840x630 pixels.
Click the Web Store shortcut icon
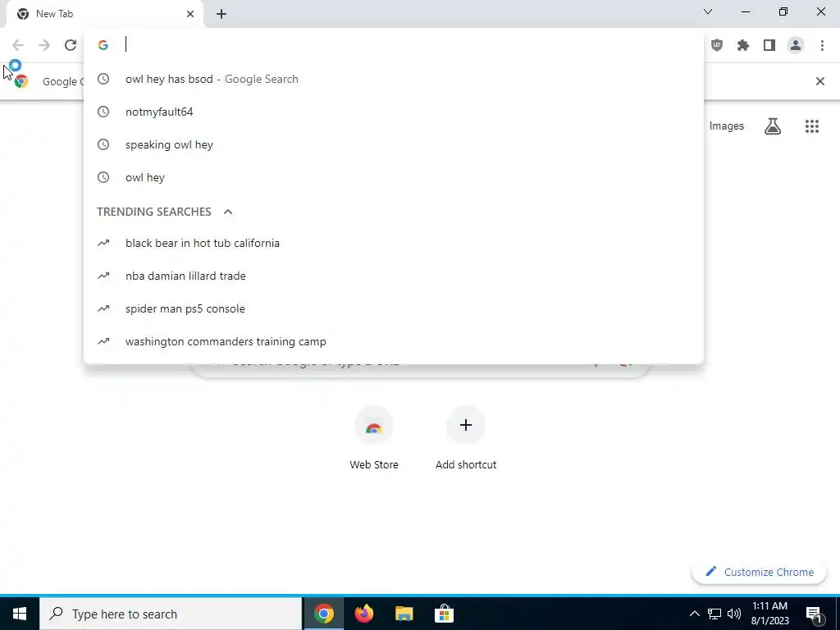(374, 426)
